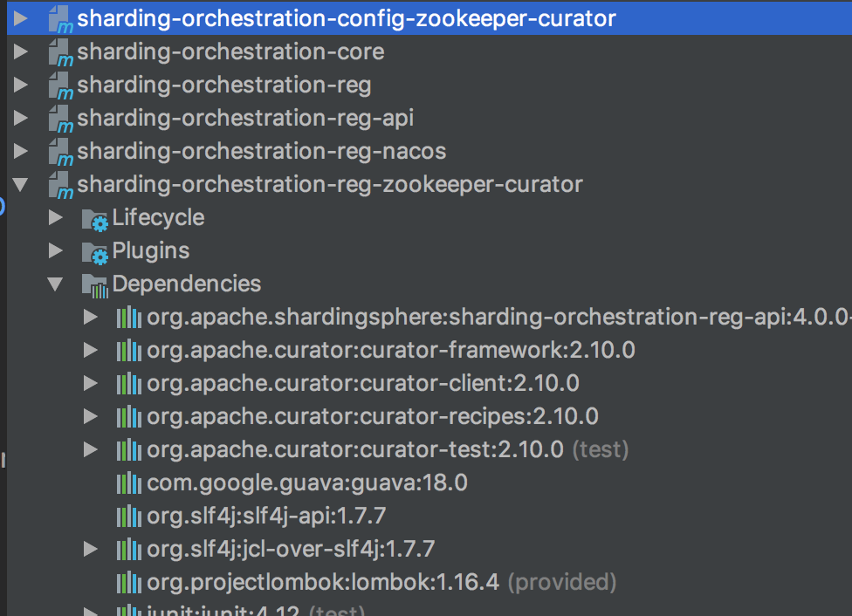The width and height of the screenshot is (852, 616).
Task: Expand the sharding-orchestration-core module arrow
Action: click(21, 51)
